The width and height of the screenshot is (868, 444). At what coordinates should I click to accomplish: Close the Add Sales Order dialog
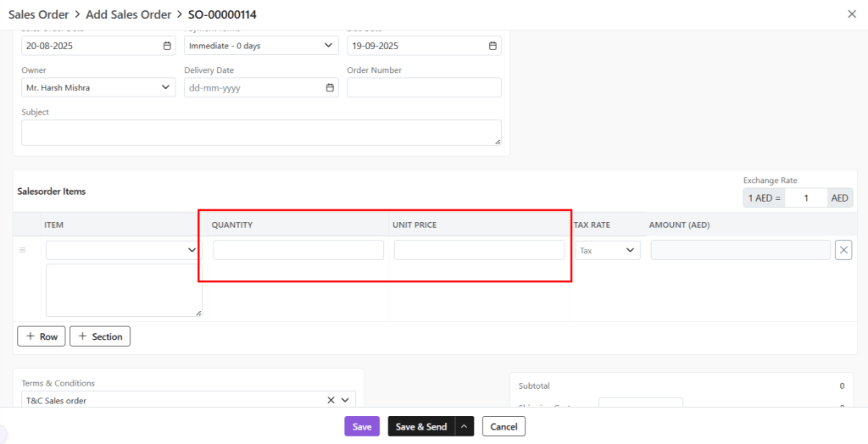pos(851,14)
